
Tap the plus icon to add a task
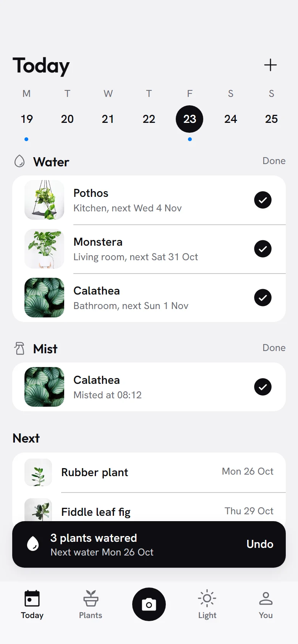(x=270, y=65)
